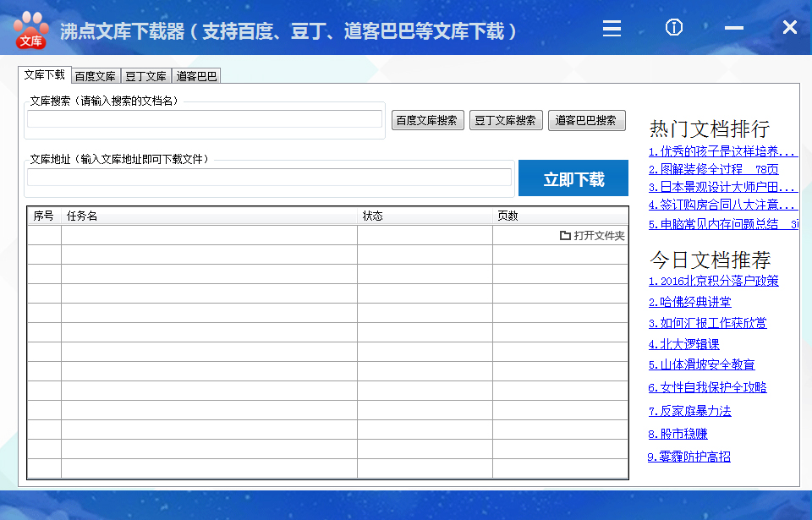This screenshot has width=812, height=520.
Task: Open link 5.电脑常见内存问题总结
Action: point(723,224)
